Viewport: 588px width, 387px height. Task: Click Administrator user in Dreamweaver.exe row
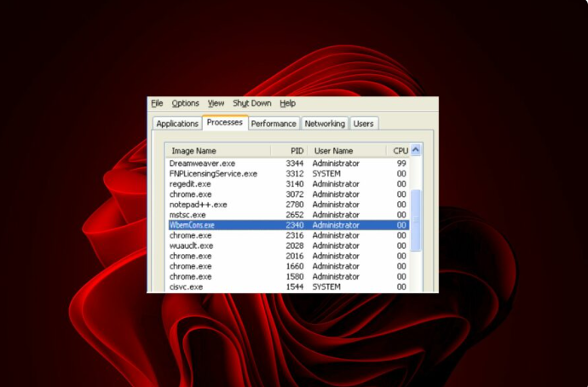click(x=336, y=164)
